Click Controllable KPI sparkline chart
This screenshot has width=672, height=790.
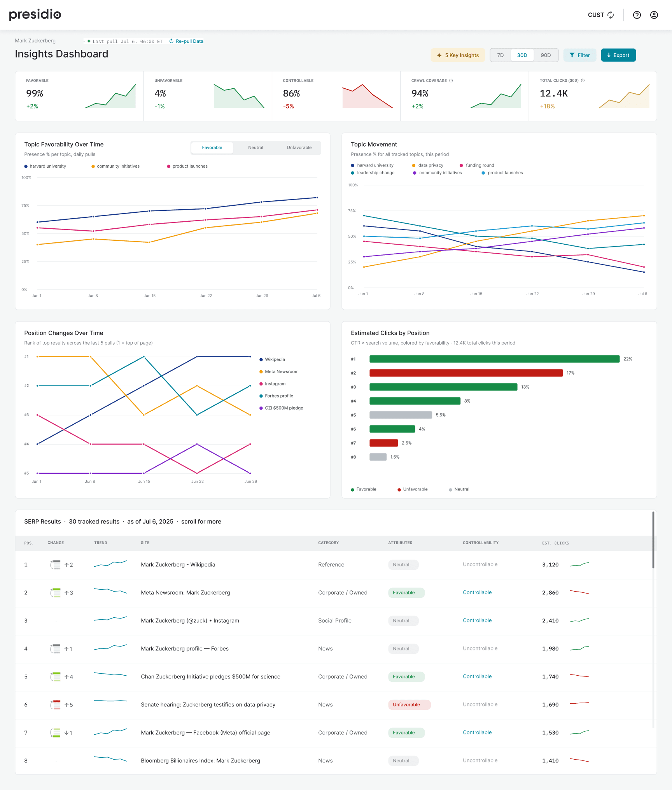pos(367,96)
